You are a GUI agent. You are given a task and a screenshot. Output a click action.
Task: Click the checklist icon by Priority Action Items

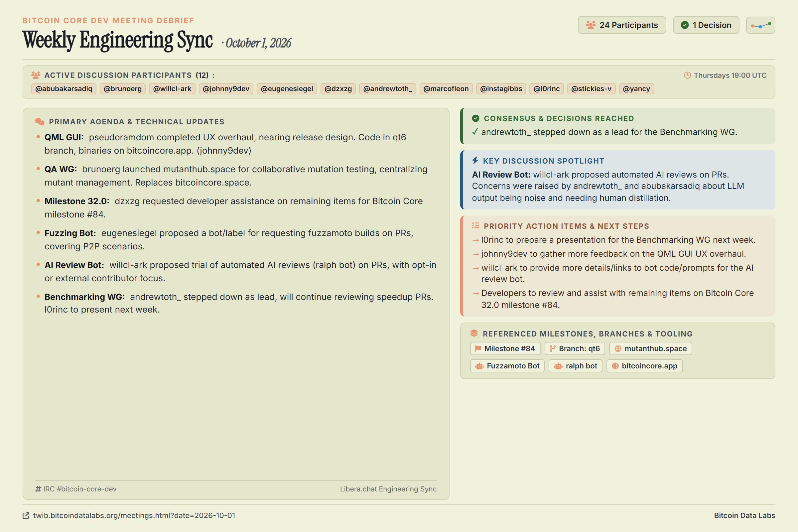click(x=476, y=226)
